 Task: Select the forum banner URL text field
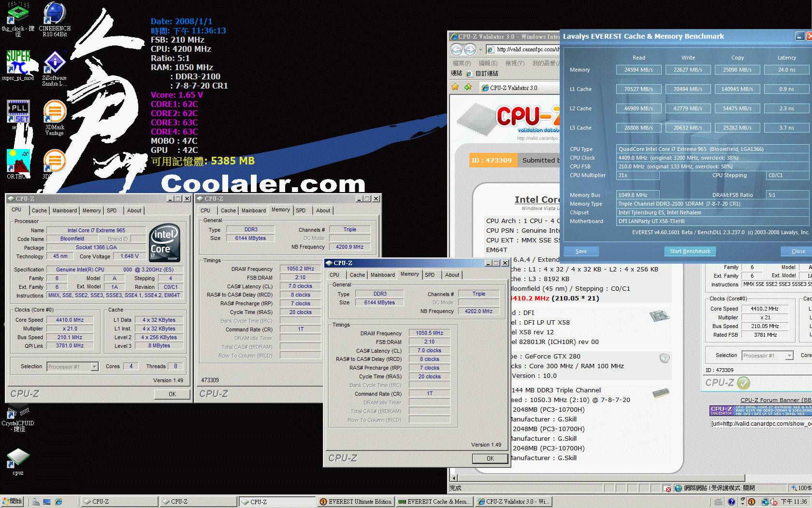click(760, 424)
